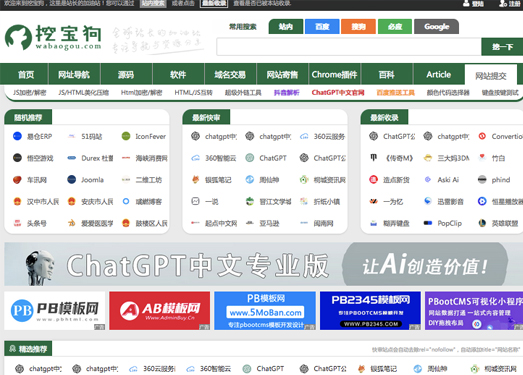
Task: Focus the main search input field
Action: (x=349, y=47)
